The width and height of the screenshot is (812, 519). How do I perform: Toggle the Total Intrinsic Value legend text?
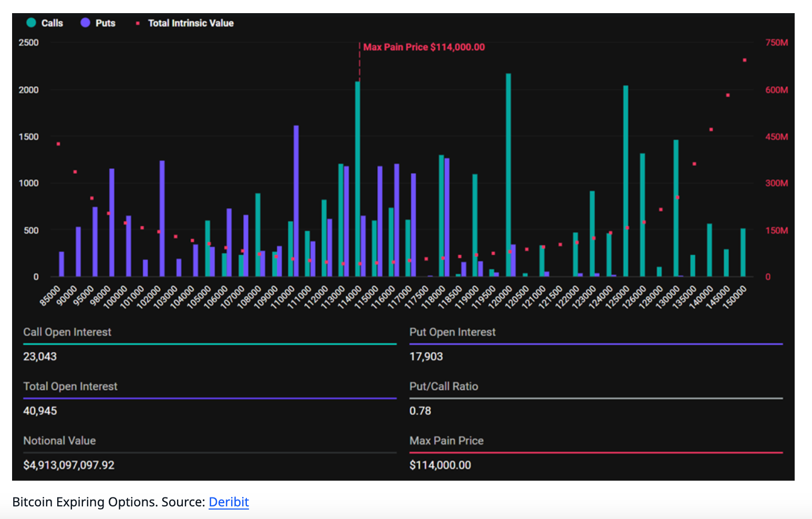pos(191,23)
